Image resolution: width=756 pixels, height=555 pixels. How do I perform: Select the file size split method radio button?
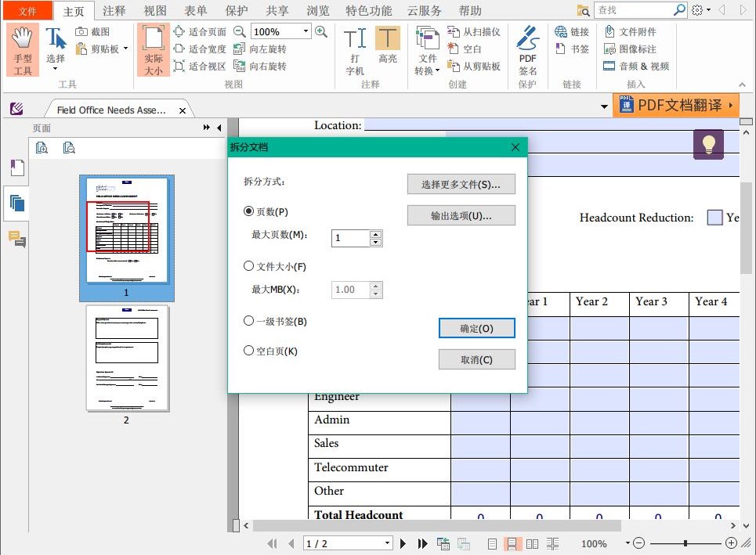(x=248, y=265)
